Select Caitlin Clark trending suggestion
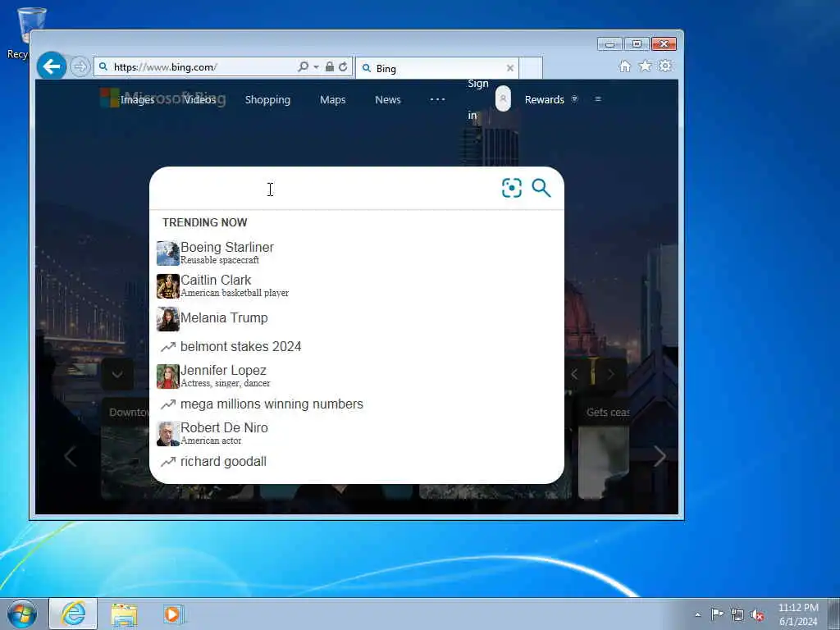Viewport: 840px width, 630px height. 357,286
